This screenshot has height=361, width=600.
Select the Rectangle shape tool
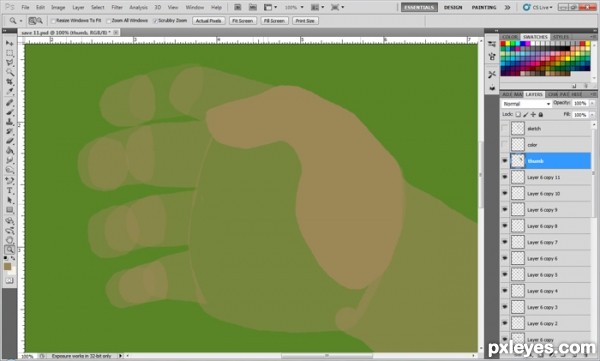pyautogui.click(x=10, y=209)
